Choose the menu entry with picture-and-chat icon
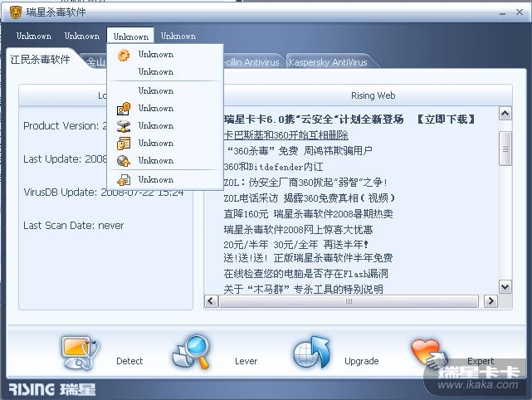The height and width of the screenshot is (400, 532). coord(165,109)
